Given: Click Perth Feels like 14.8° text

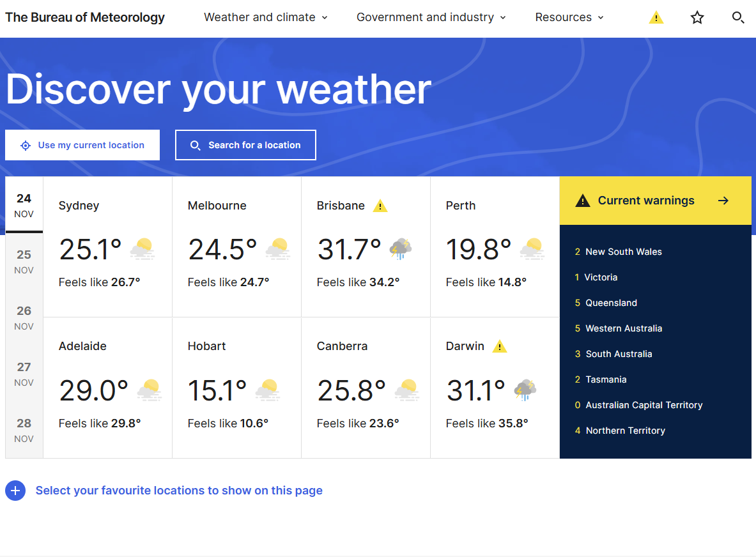Looking at the screenshot, I should pos(486,282).
